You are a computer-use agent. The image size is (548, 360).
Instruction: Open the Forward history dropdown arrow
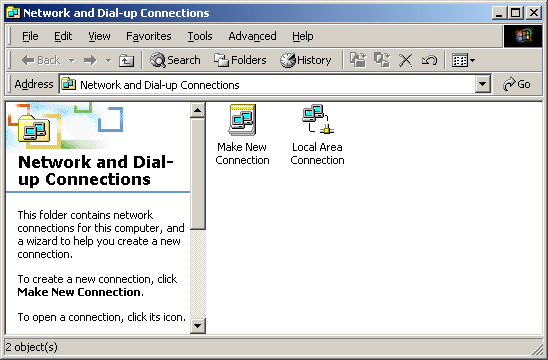[109, 60]
